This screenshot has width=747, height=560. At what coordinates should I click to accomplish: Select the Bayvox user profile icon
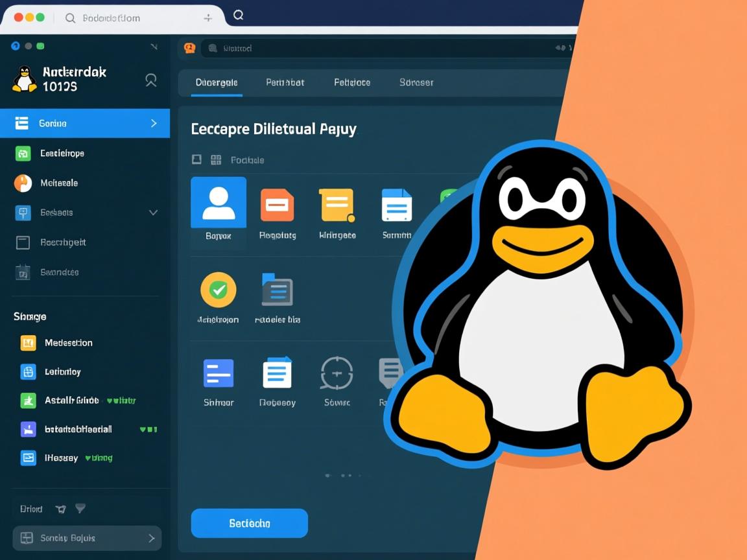(219, 202)
